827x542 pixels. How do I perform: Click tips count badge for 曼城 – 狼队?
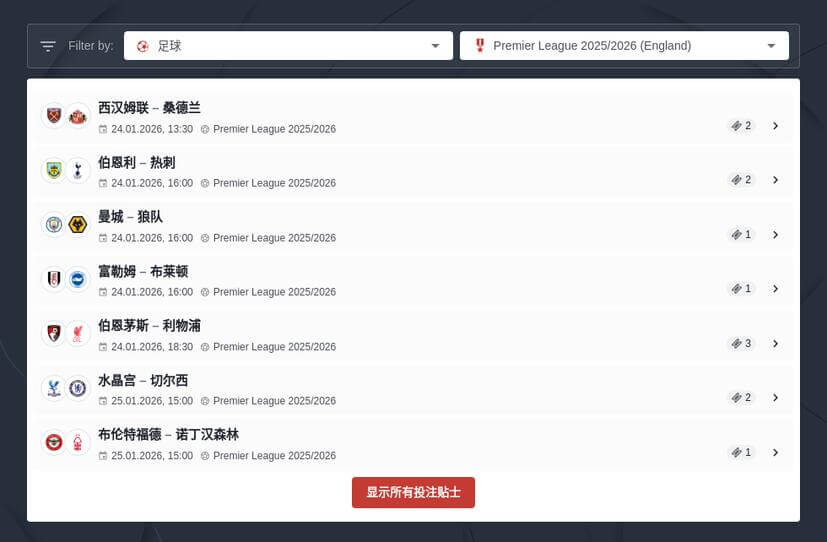[741, 235]
